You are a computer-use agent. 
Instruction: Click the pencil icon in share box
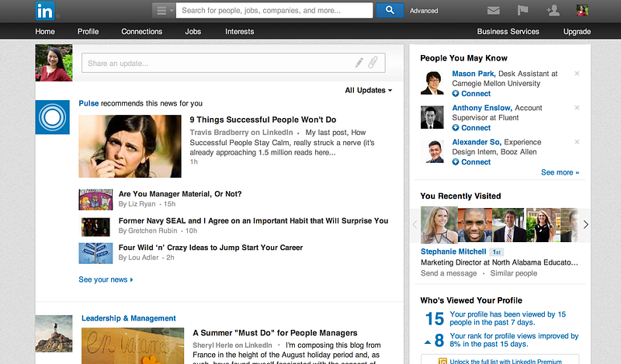pos(359,63)
